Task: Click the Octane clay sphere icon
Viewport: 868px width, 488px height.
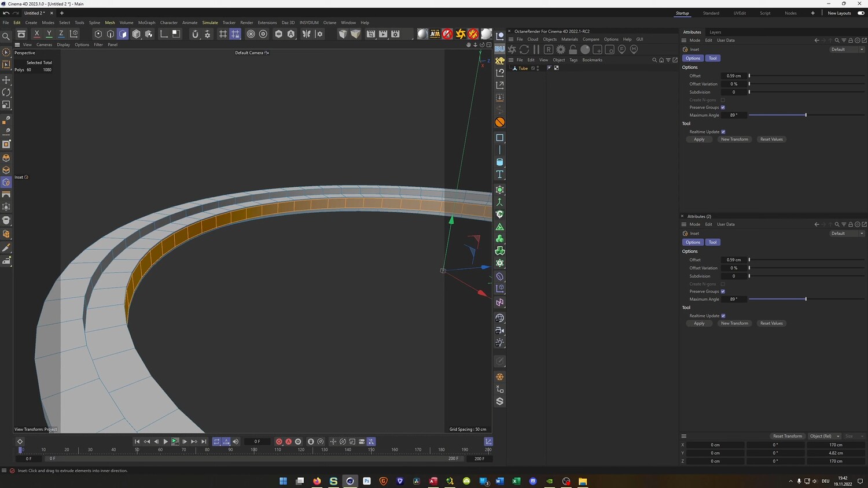Action: (585, 50)
